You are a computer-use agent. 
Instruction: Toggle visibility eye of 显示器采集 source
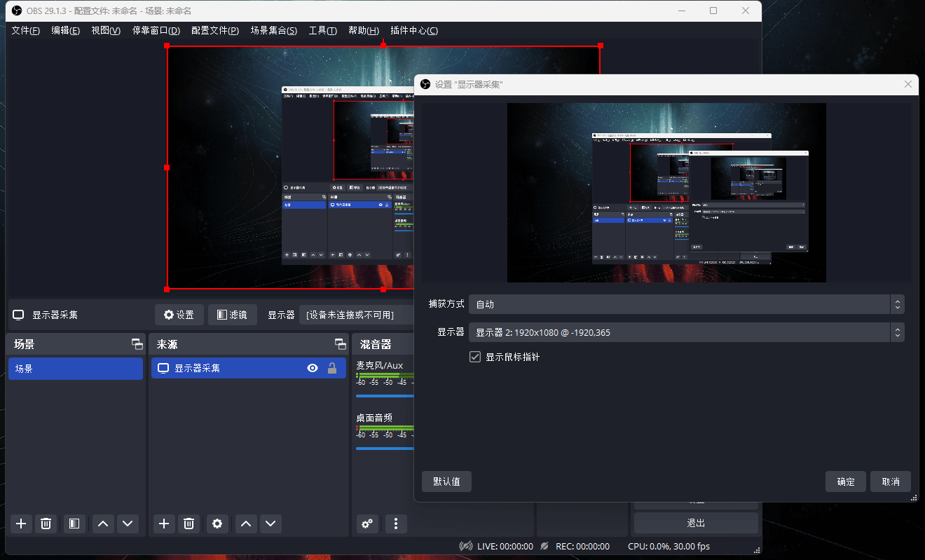(x=313, y=368)
